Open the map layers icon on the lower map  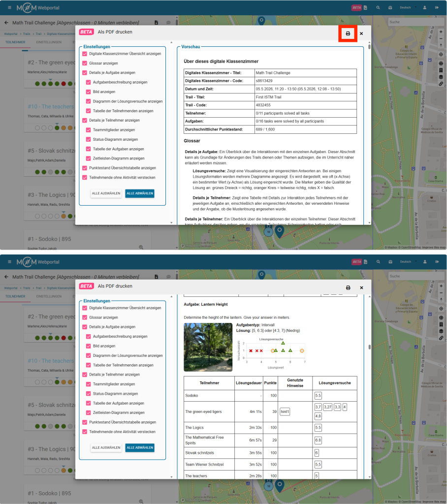coord(441,331)
